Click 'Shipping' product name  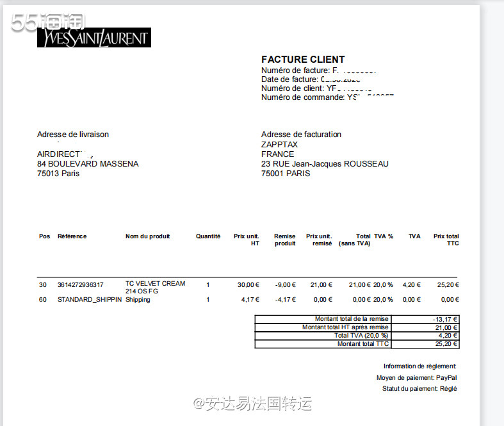point(138,300)
